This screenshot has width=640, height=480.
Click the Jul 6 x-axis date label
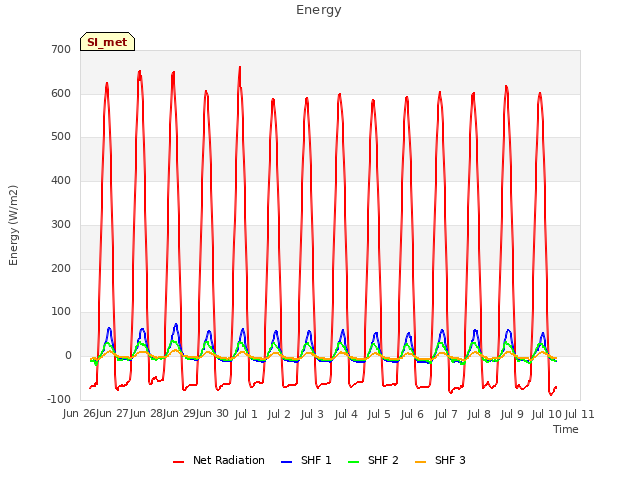412,414
